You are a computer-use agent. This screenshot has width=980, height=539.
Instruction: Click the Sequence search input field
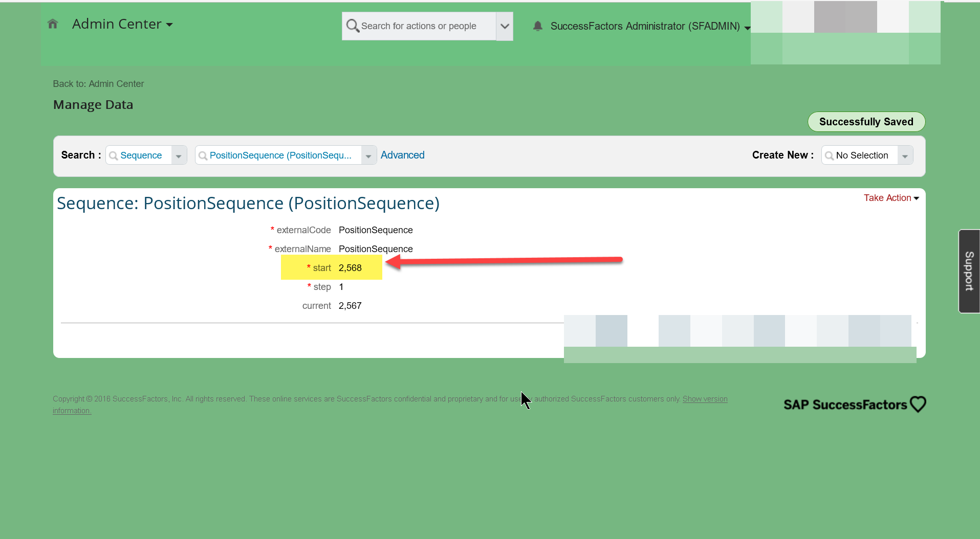pos(139,155)
